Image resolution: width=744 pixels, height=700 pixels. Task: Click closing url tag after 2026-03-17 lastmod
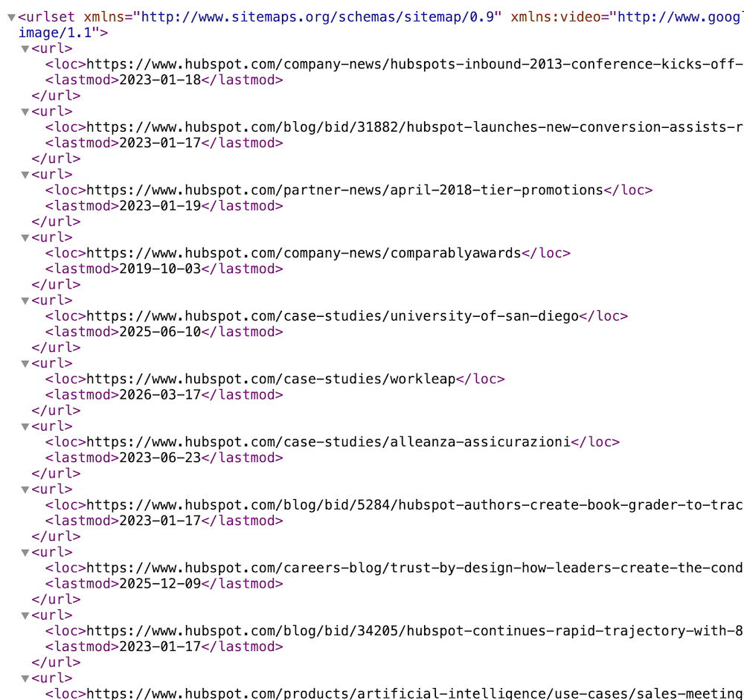click(56, 411)
